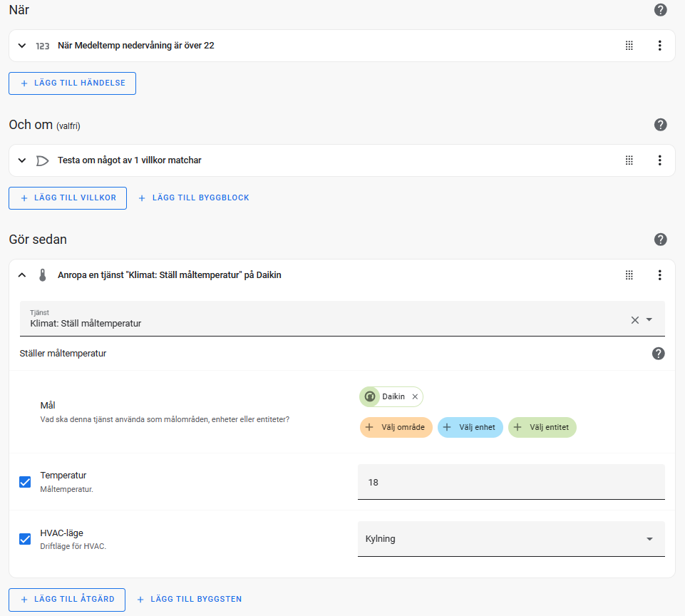Open three-dot menu for Medeltemp trigger
Viewport: 685px width, 616px height.
point(659,46)
